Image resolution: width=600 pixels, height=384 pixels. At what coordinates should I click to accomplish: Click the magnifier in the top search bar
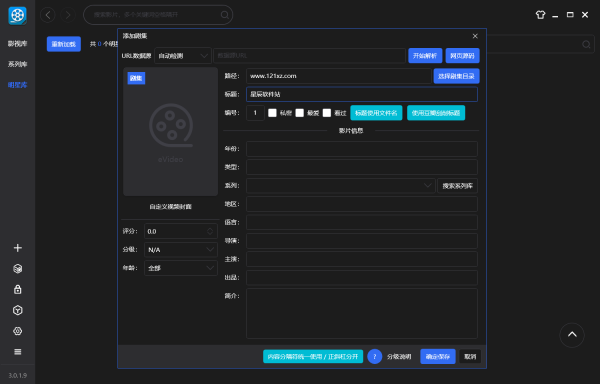pos(225,15)
